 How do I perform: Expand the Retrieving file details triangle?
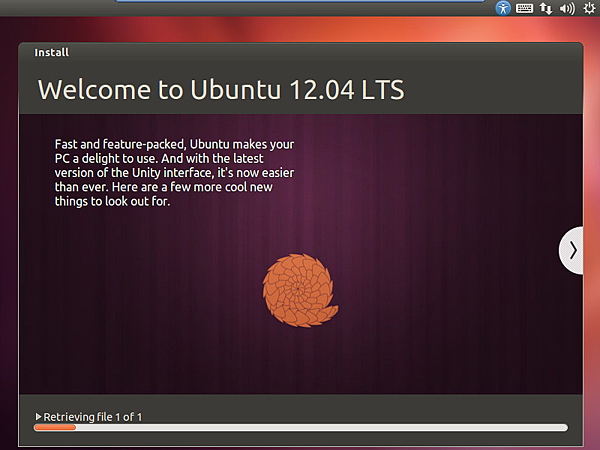[38, 416]
